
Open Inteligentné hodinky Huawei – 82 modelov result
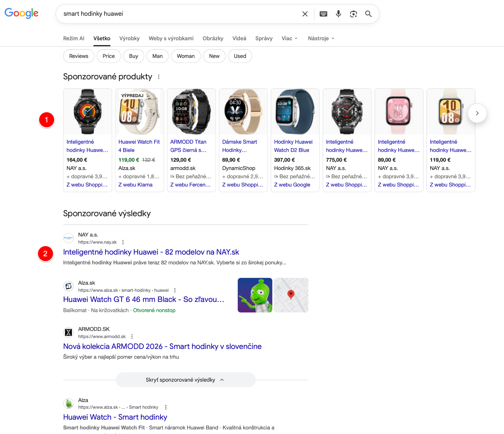click(151, 252)
